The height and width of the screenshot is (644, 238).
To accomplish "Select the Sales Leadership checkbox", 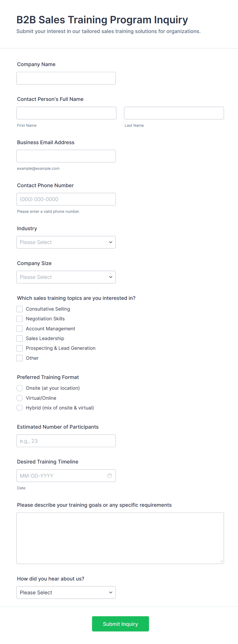I will coord(20,339).
